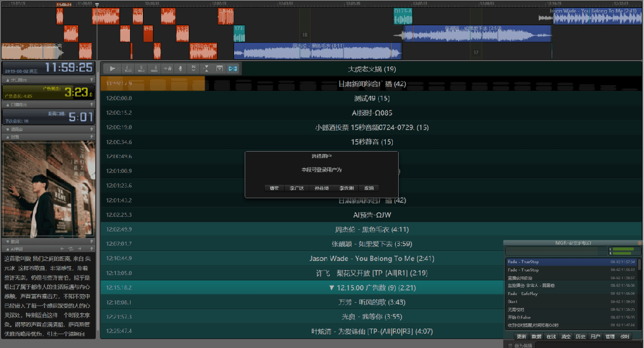Open the 用户 tab in MGR panel
The image size is (644, 348).
595,337
